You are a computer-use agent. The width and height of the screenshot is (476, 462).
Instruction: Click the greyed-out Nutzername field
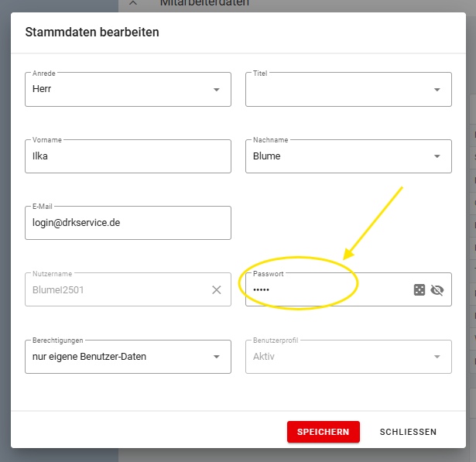click(116, 290)
